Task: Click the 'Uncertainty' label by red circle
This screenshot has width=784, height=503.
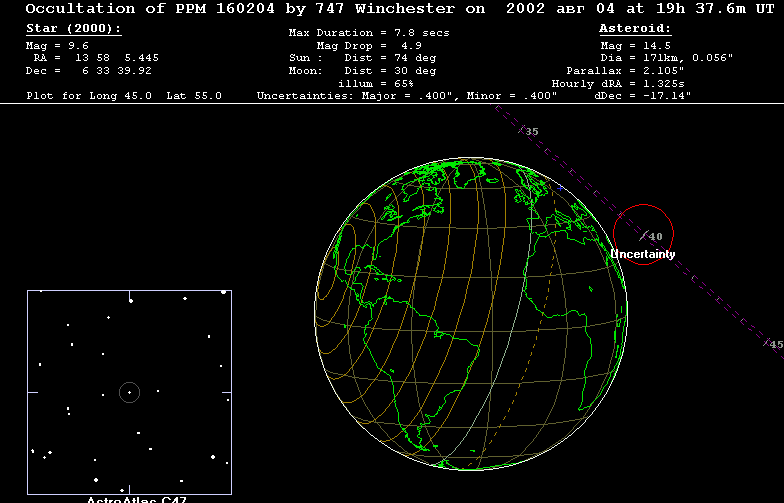Action: coord(643,254)
